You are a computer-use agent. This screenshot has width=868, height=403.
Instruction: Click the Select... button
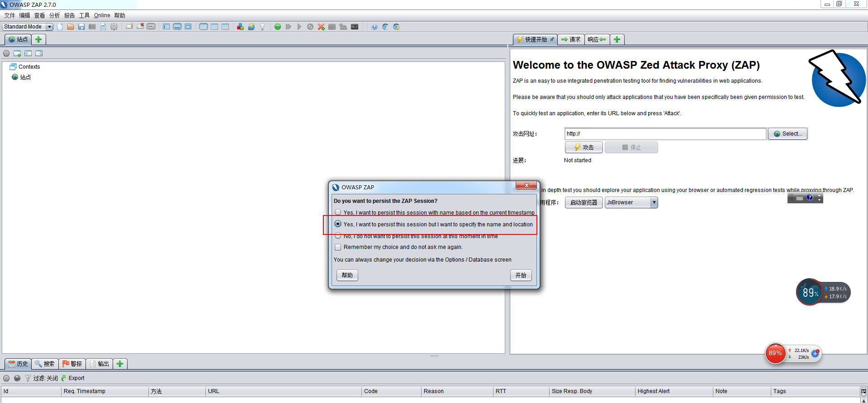pyautogui.click(x=787, y=134)
